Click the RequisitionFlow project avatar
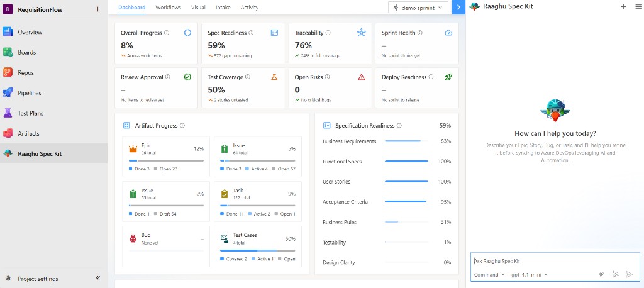644x288 pixels. coord(8,9)
